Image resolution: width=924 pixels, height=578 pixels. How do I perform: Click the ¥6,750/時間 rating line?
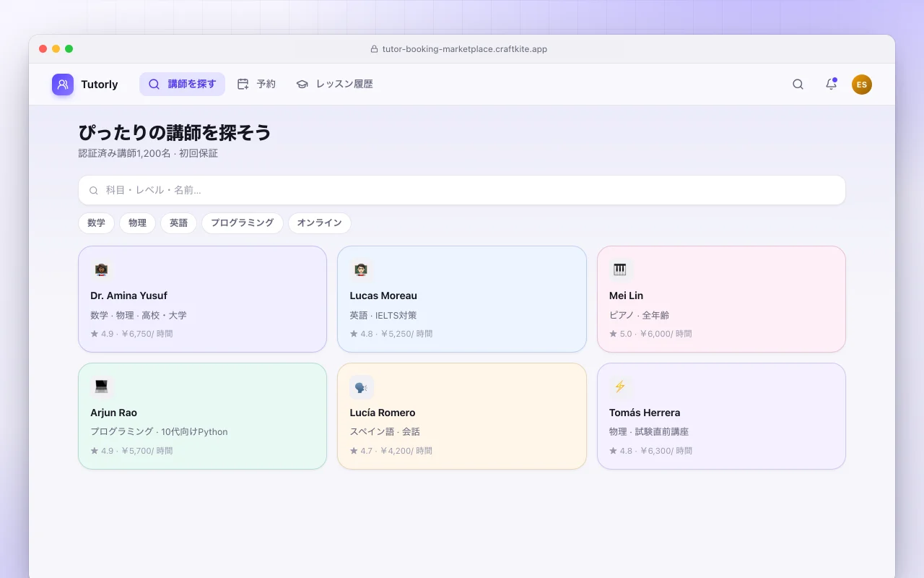[131, 334]
